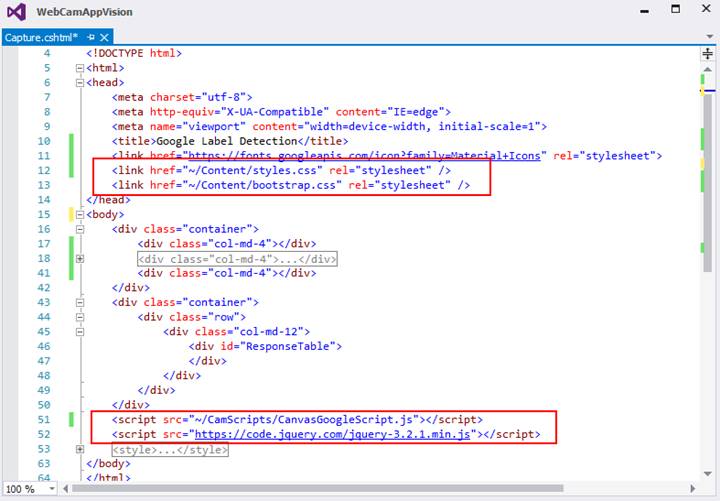Pin the Capture.cshtml tab

(91, 37)
